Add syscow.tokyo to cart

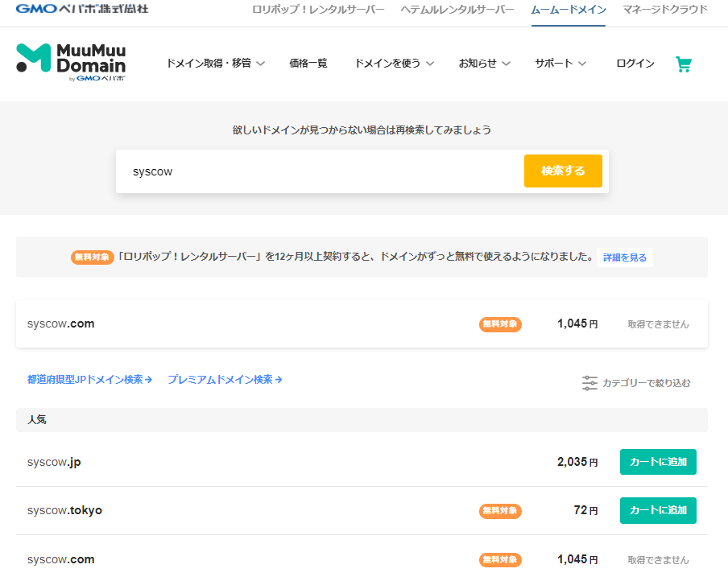pyautogui.click(x=657, y=510)
